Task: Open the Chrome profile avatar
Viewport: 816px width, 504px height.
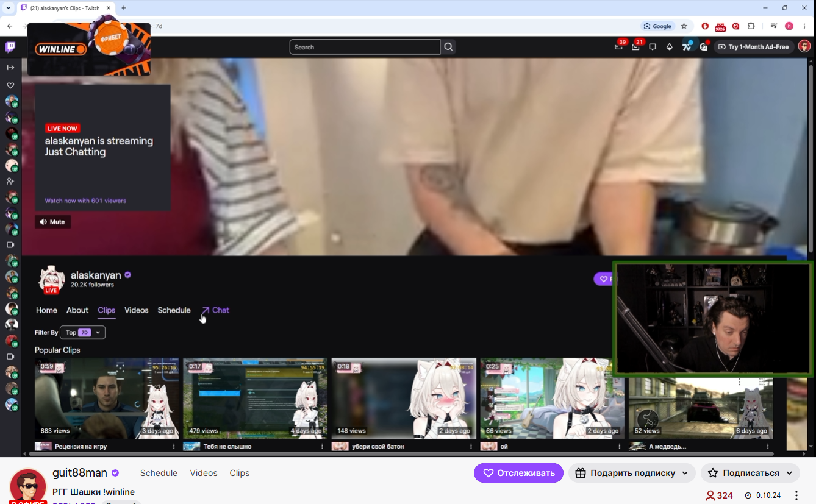Action: pyautogui.click(x=789, y=26)
